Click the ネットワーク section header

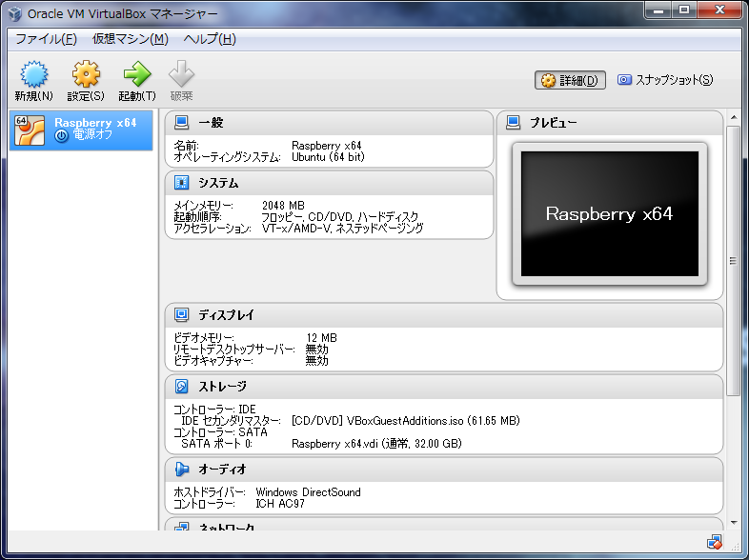(x=443, y=525)
